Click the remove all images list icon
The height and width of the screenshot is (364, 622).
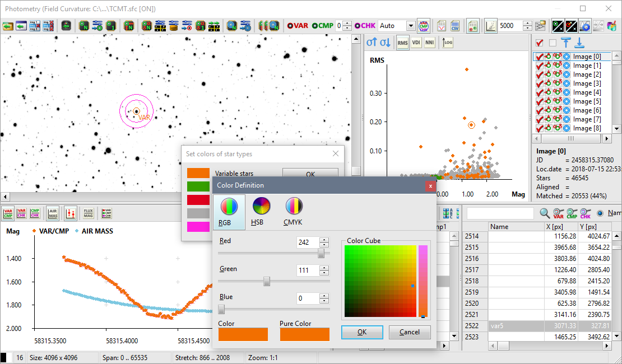point(48,26)
